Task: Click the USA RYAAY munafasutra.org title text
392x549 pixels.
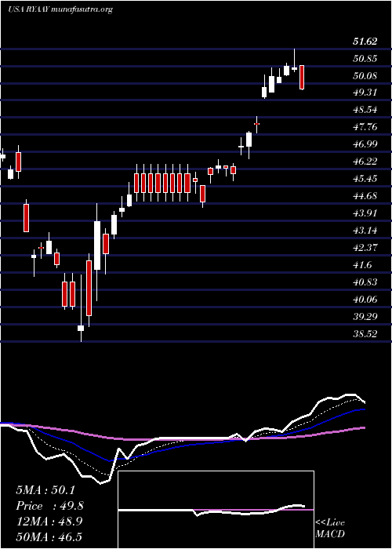Action: click(x=60, y=9)
